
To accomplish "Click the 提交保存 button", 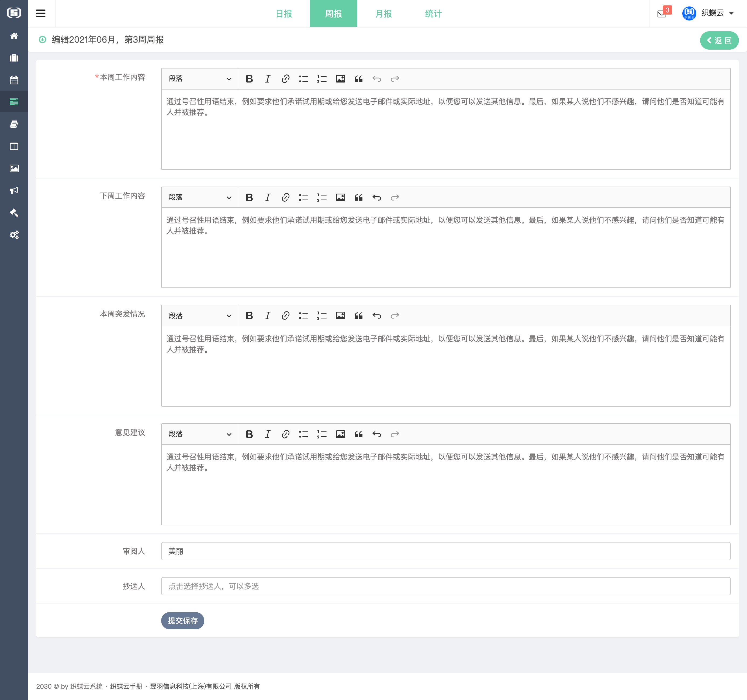I will (x=183, y=621).
